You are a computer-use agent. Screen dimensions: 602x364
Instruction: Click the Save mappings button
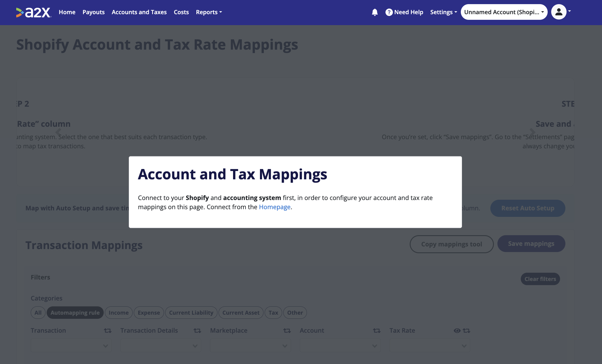(531, 244)
